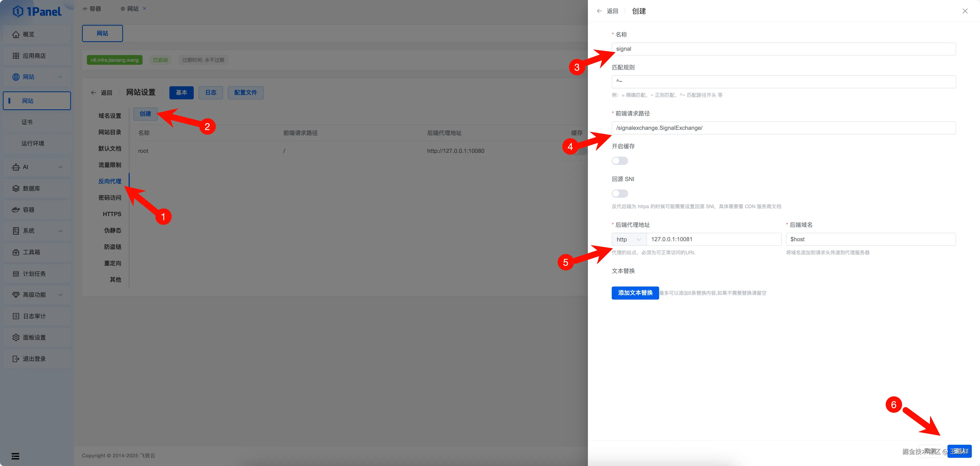Select 反向代理 in website settings menu
980x466 pixels.
coord(110,181)
